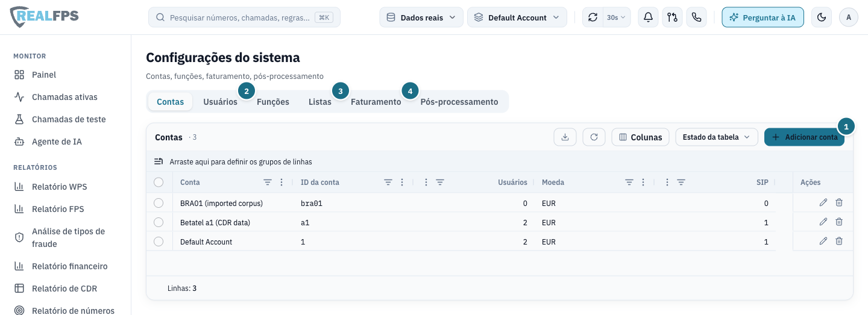Open Estado da tabela dropdown
868x315 pixels.
click(x=716, y=137)
